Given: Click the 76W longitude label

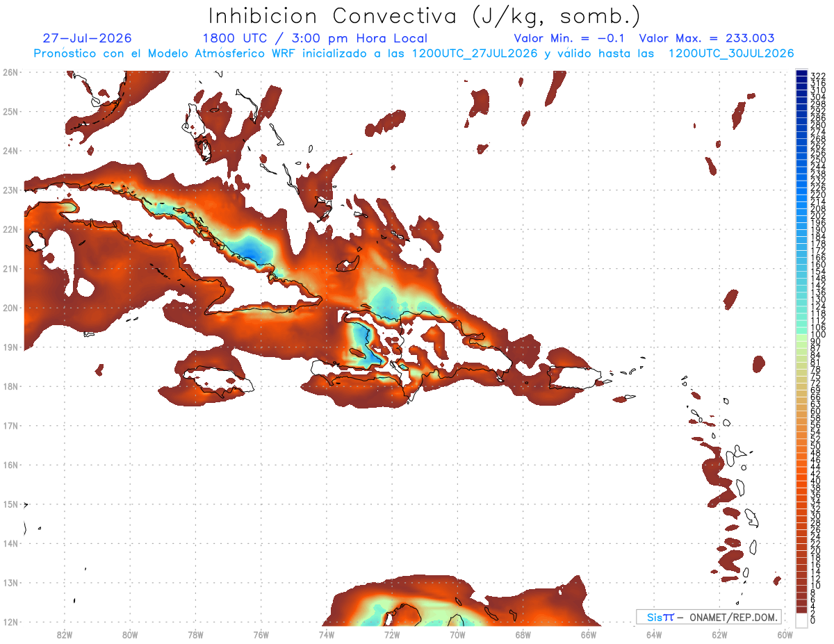Looking at the screenshot, I should (x=261, y=634).
